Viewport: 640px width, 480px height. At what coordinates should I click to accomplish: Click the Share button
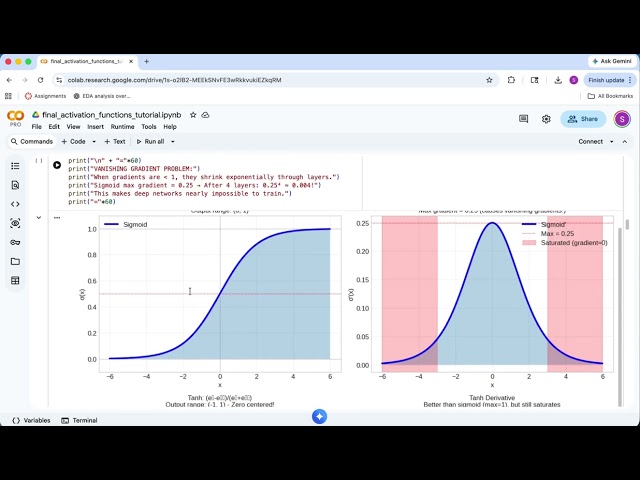tap(583, 119)
